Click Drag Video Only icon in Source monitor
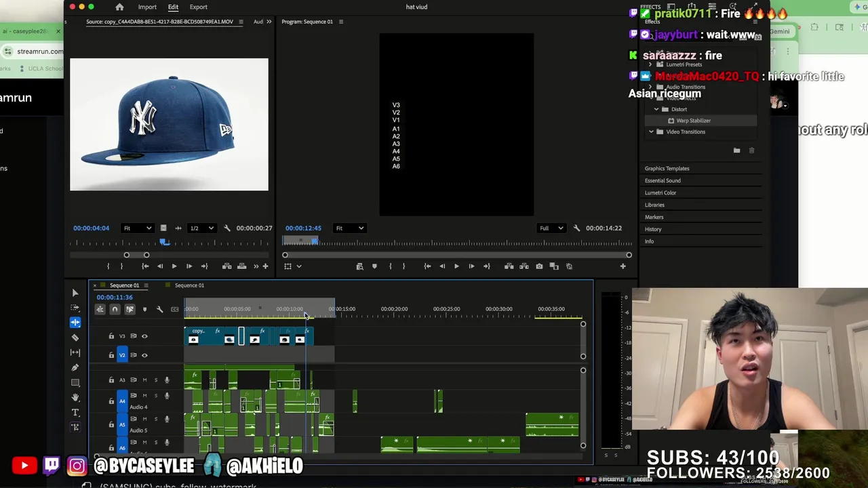This screenshot has height=488, width=868. coord(163,228)
